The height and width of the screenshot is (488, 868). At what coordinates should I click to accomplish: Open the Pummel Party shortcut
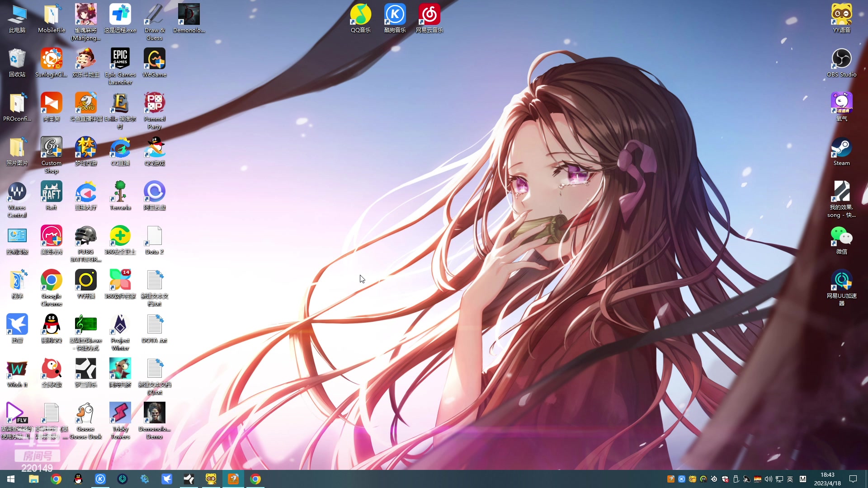155,111
